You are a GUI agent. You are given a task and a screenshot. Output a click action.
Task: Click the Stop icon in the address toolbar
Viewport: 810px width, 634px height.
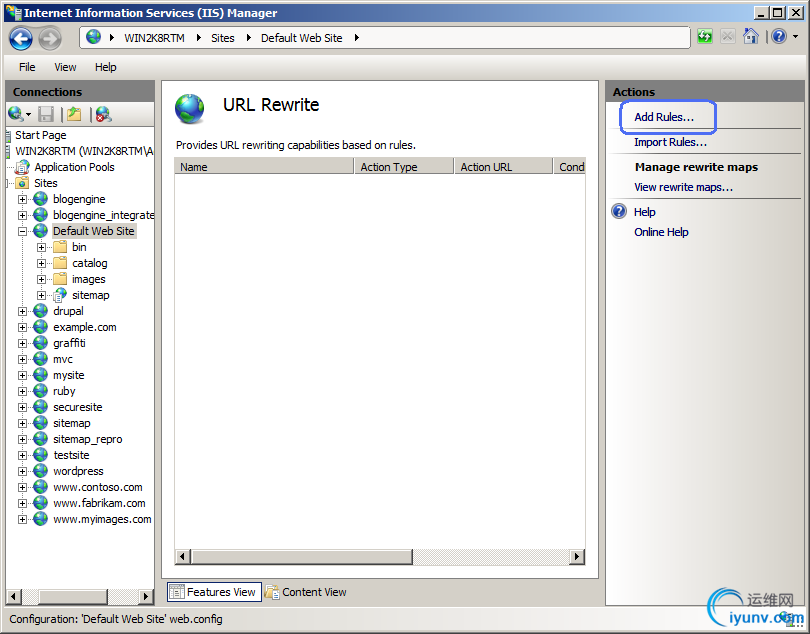[x=727, y=37]
